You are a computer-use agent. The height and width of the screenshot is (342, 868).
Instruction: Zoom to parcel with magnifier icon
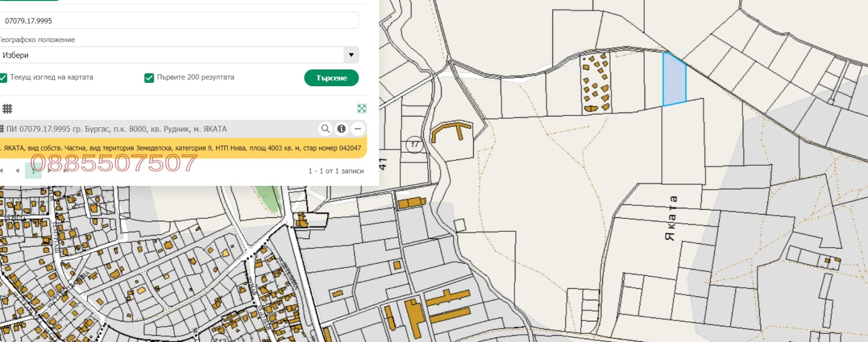click(325, 128)
